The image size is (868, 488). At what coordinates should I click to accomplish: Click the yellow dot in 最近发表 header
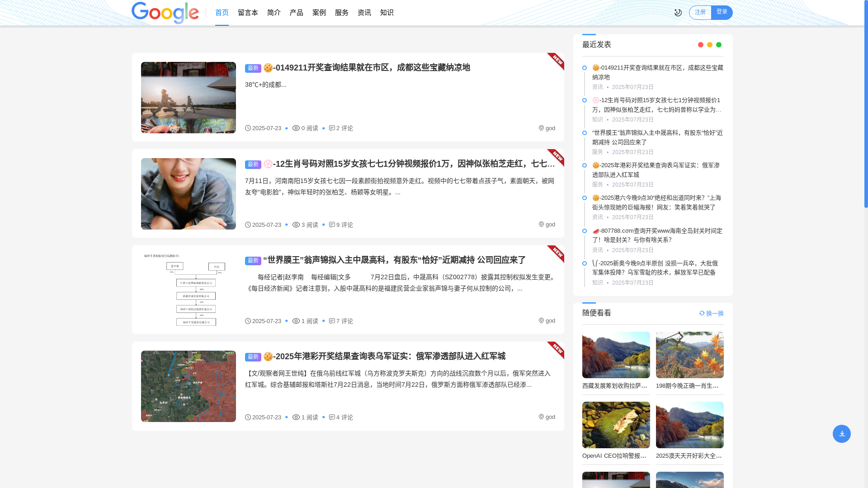tap(710, 45)
